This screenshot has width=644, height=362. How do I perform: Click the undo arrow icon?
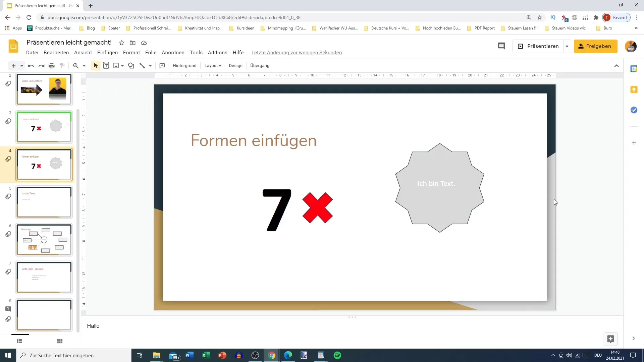(x=31, y=65)
